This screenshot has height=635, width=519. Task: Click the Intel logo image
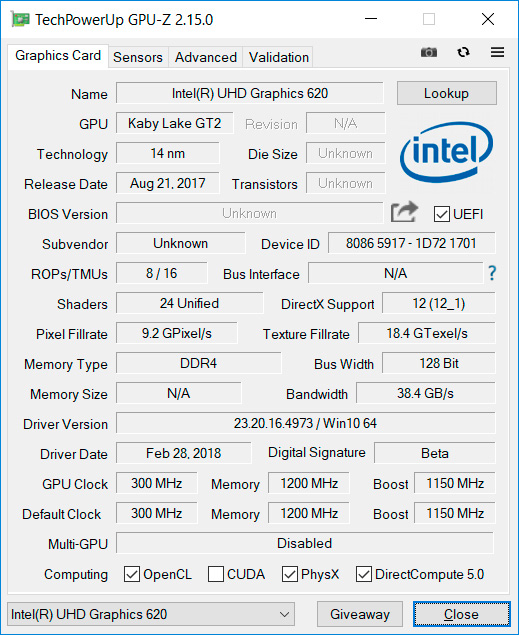446,152
